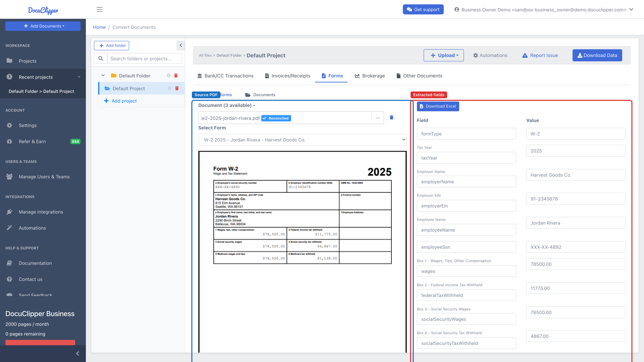Go to Home breadcrumb link
Screen dimensions: 644x362
tap(99, 27)
